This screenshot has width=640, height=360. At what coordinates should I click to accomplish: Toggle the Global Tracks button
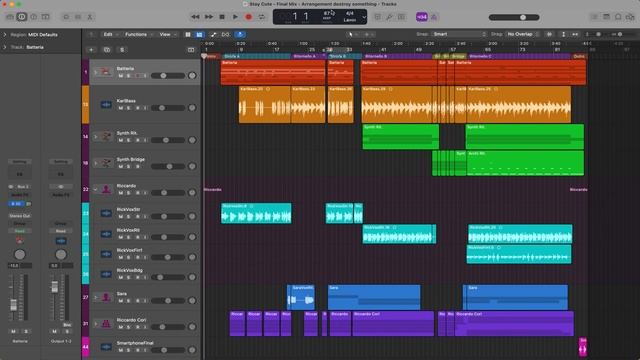coord(191,50)
